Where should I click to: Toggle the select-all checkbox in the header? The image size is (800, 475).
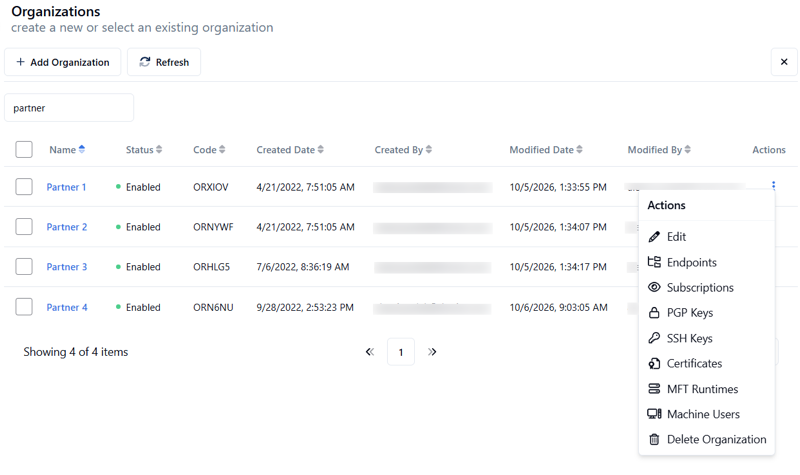(x=24, y=149)
